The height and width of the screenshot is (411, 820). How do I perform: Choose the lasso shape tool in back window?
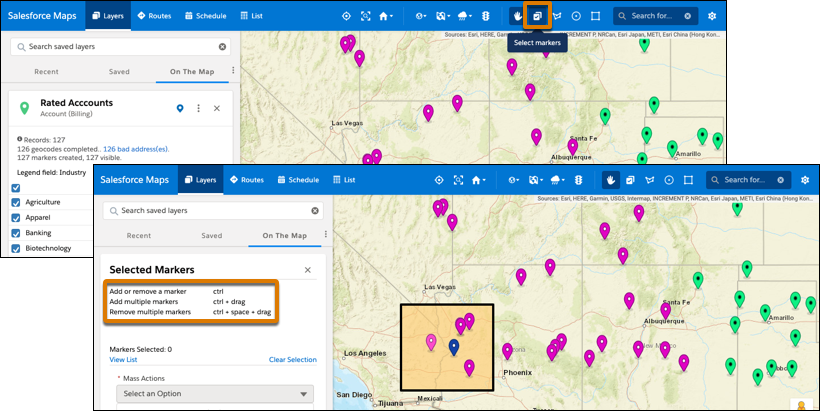(x=557, y=16)
